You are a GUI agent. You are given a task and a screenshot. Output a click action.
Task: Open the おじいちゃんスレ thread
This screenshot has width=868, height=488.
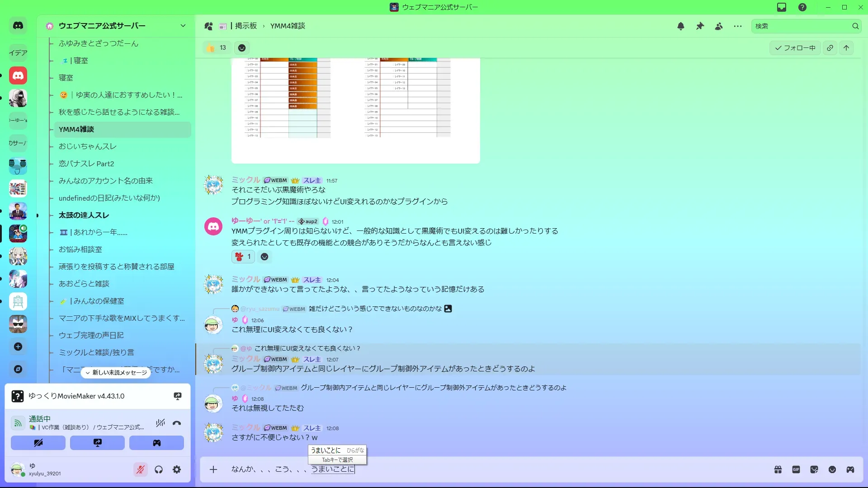click(88, 146)
